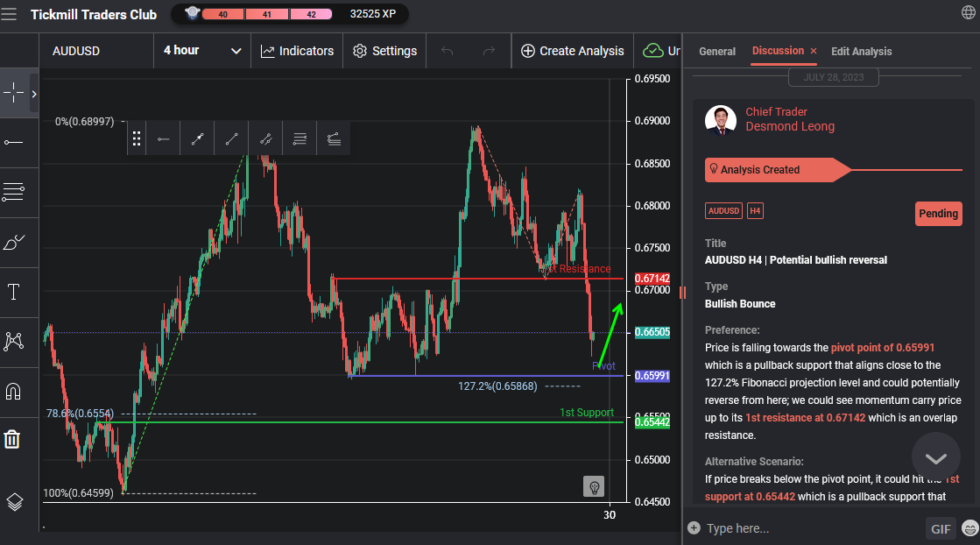
Task: Click the scroll-down chevron button
Action: [935, 458]
